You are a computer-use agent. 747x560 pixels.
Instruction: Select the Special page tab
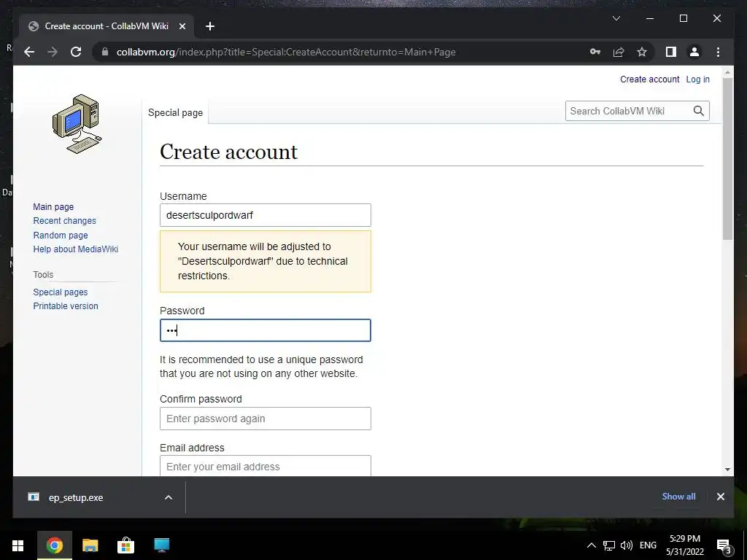tap(175, 113)
